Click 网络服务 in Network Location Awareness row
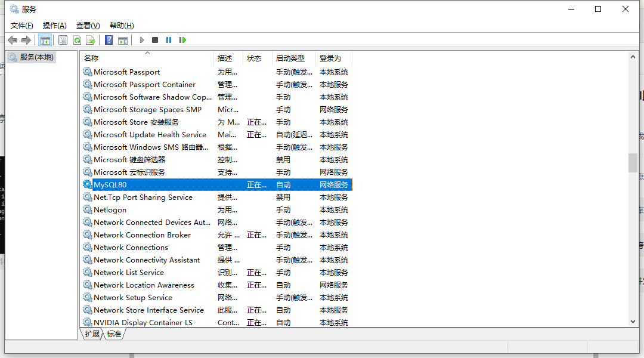Screen dimensions: 644x358 (334, 285)
